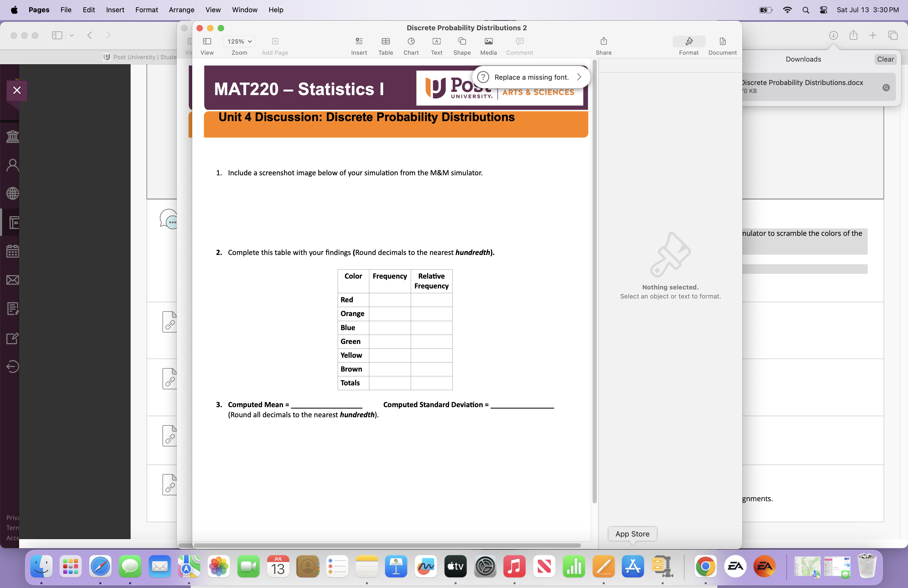This screenshot has width=908, height=588.
Task: Click the WiFi status icon in menu bar
Action: coord(788,9)
